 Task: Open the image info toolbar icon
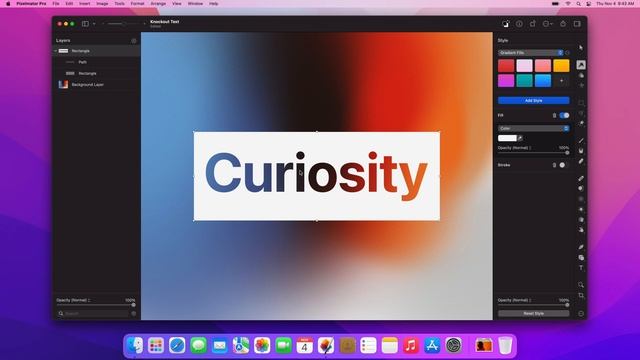coord(519,24)
